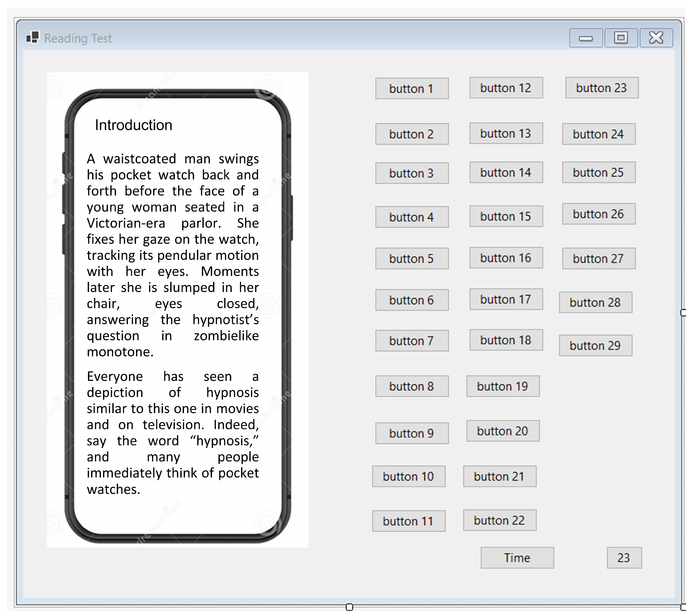The image size is (691, 616).
Task: Maximize the Reading Test window
Action: coord(621,38)
